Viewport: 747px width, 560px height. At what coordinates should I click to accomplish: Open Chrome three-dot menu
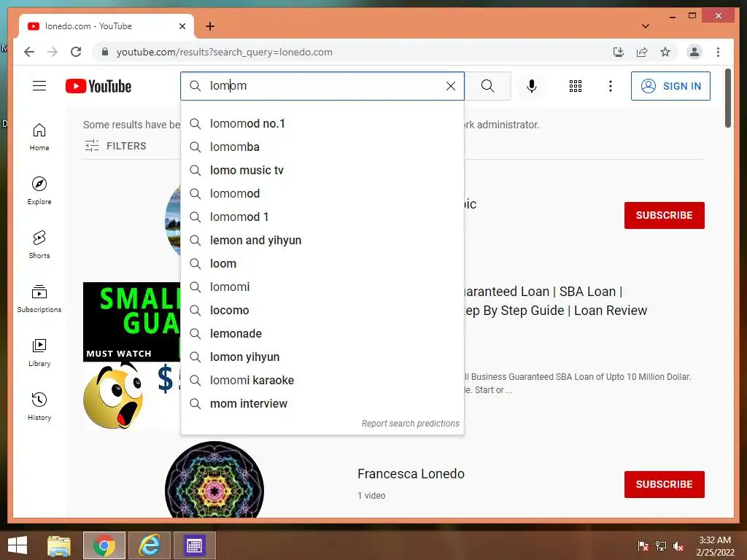click(718, 52)
